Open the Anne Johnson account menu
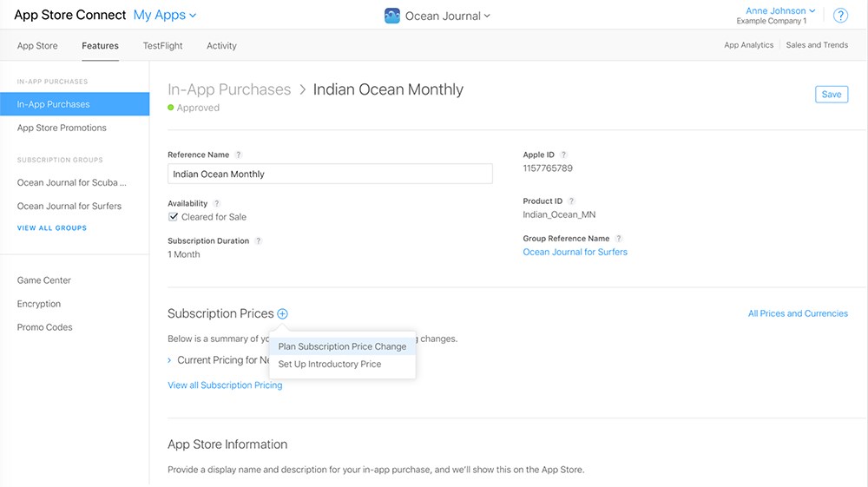This screenshot has height=487, width=868. [x=780, y=10]
